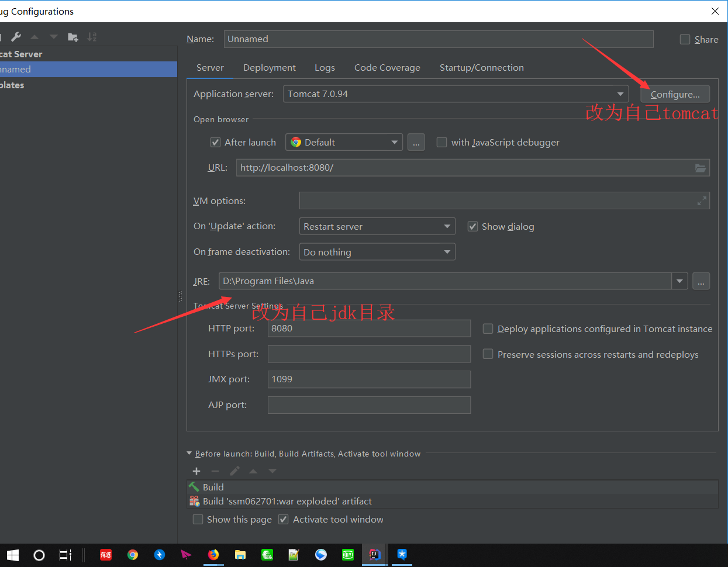Image resolution: width=728 pixels, height=567 pixels.
Task: Select the Build hammer task row
Action: pos(453,487)
